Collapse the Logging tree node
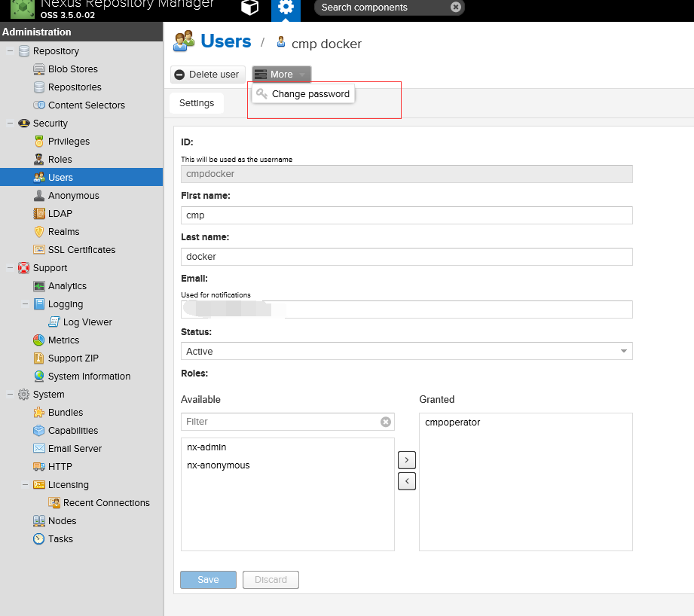The image size is (694, 616). coord(25,304)
